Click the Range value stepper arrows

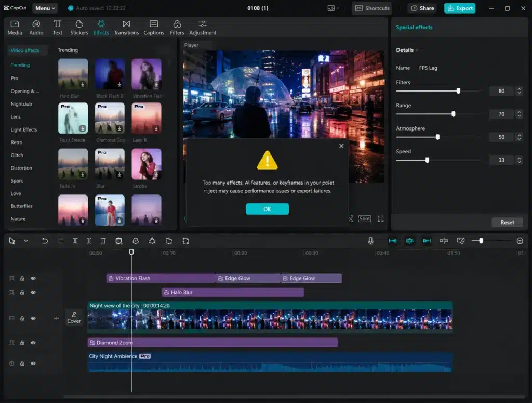(519, 114)
